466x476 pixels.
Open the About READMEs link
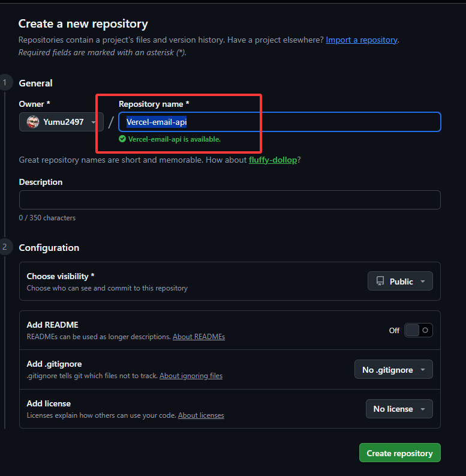point(199,337)
